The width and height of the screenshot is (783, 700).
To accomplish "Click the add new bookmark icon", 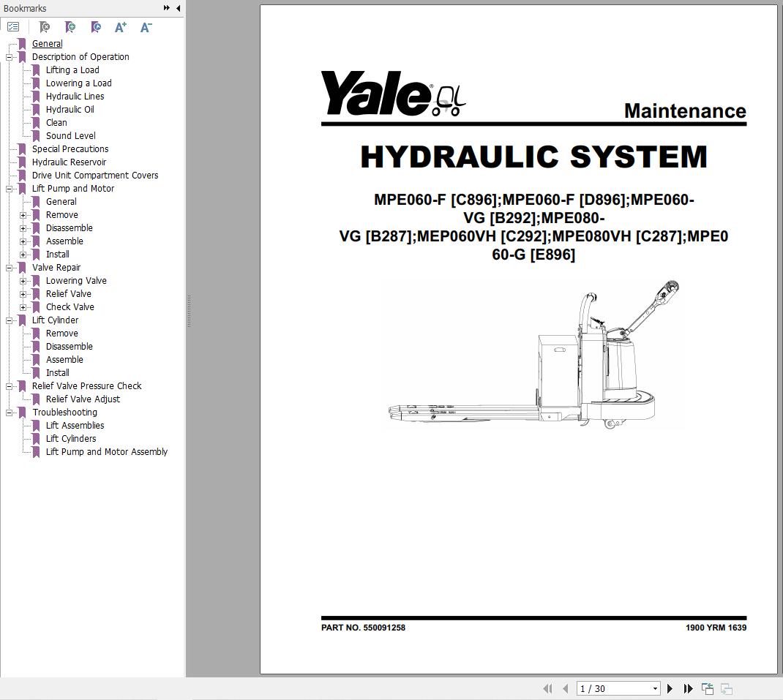I will [70, 27].
